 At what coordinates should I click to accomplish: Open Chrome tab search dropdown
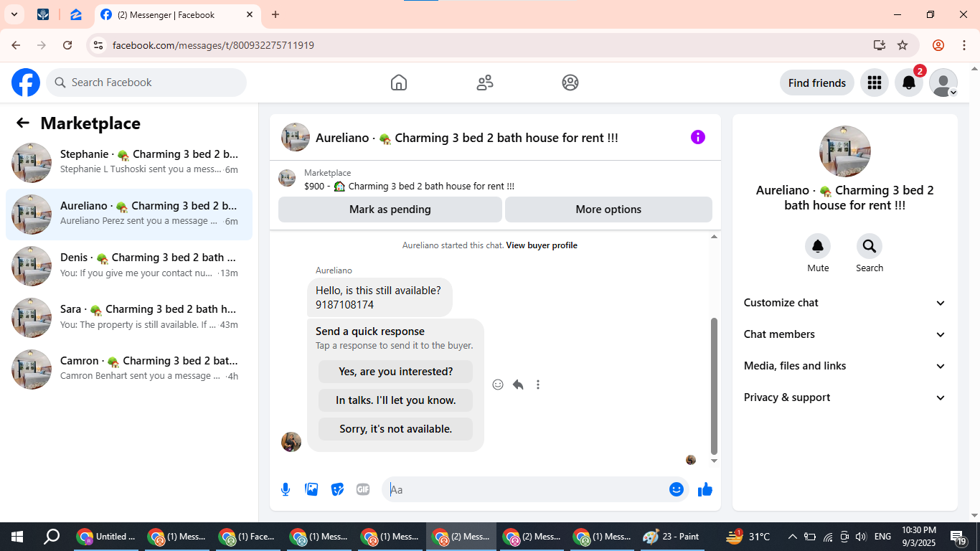coord(14,14)
